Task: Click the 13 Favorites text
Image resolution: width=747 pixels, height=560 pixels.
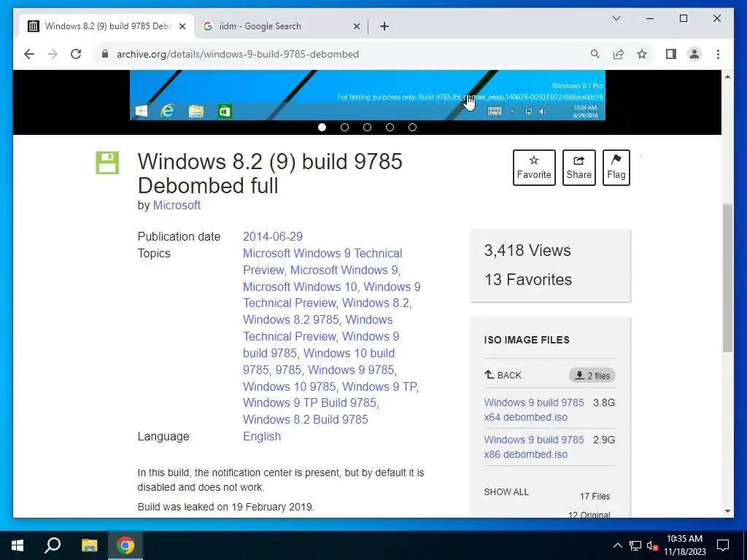Action: point(528,279)
